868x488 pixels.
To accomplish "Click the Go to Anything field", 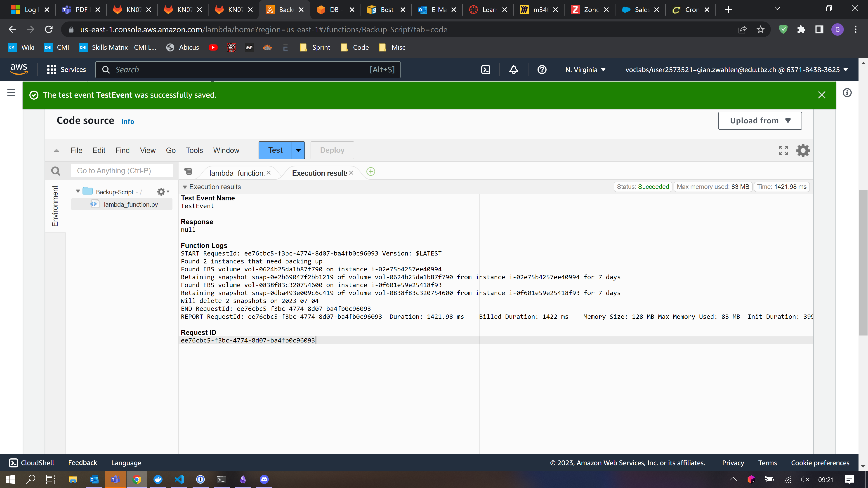I will (122, 171).
